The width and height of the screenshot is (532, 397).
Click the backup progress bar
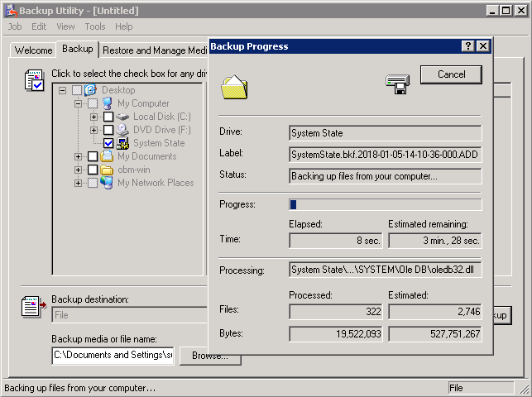(x=385, y=204)
